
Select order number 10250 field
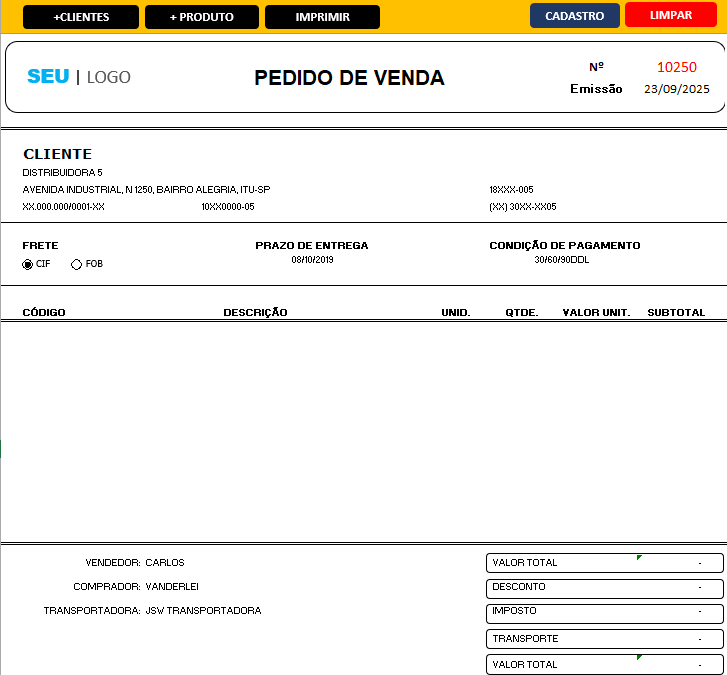(x=676, y=67)
